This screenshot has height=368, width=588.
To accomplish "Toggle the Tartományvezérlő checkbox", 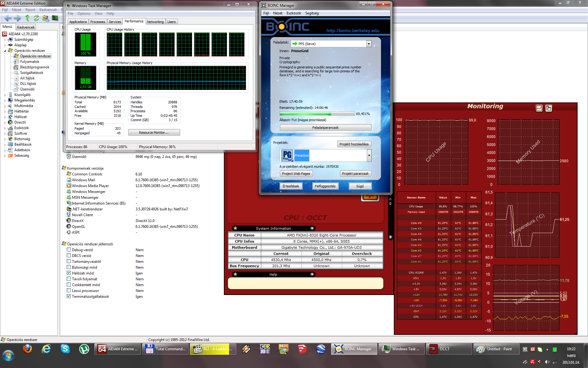I will (69, 261).
